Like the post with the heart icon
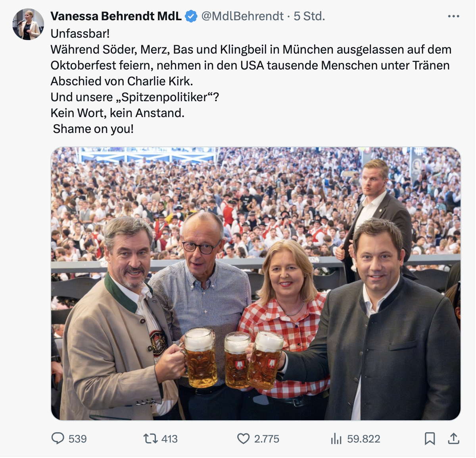This screenshot has width=476, height=458. click(x=243, y=438)
